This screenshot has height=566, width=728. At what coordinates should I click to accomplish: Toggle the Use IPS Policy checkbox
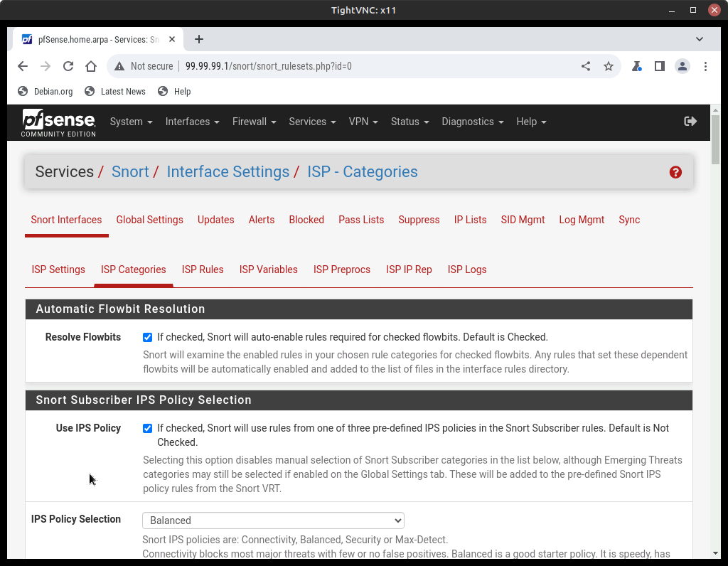tap(147, 429)
